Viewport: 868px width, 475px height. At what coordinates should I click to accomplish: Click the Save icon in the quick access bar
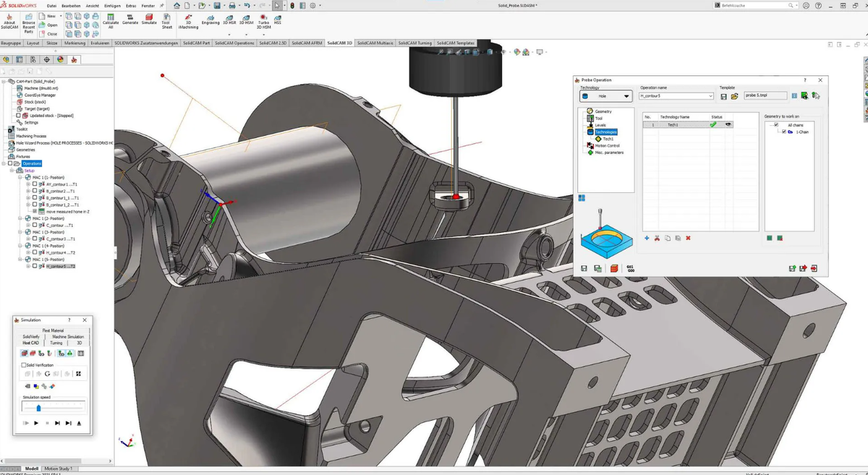pos(217,5)
